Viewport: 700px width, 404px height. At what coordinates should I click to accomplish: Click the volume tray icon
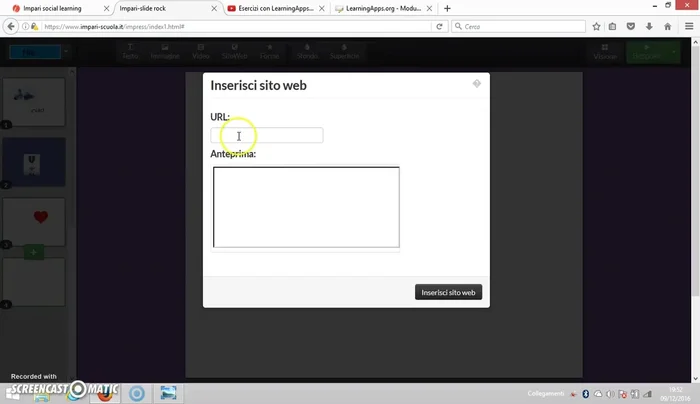(610, 394)
